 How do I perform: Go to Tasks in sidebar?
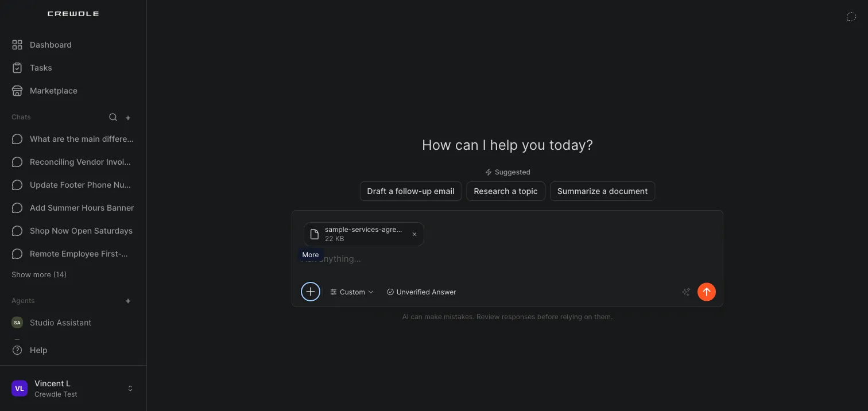tap(73, 68)
